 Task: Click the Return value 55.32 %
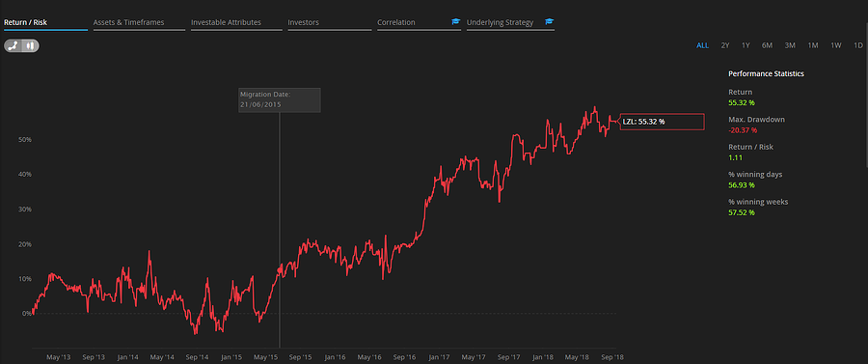tap(742, 102)
